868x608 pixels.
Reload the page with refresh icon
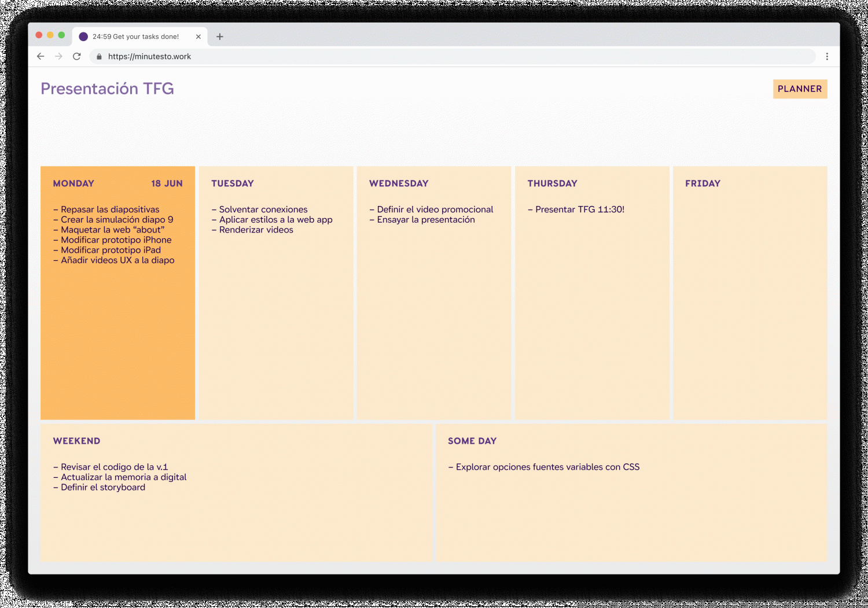pyautogui.click(x=76, y=56)
